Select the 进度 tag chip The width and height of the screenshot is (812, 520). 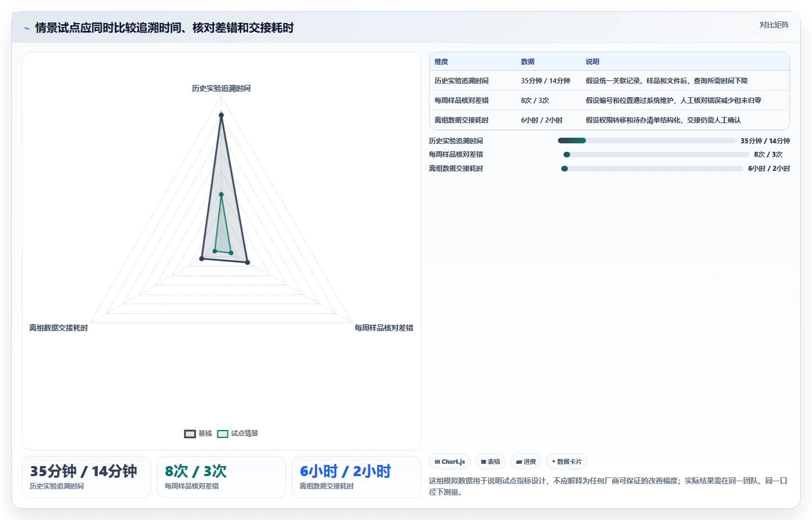coord(526,462)
